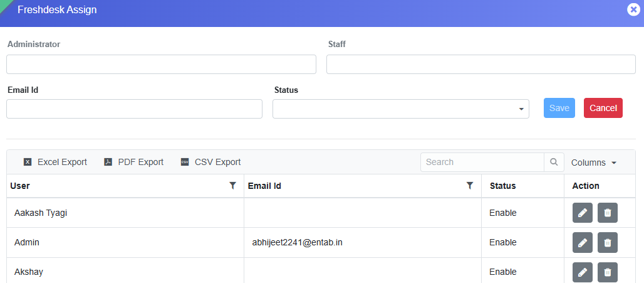This screenshot has width=644, height=283.
Task: Cancel the Freshdesk assignment form
Action: [x=603, y=108]
